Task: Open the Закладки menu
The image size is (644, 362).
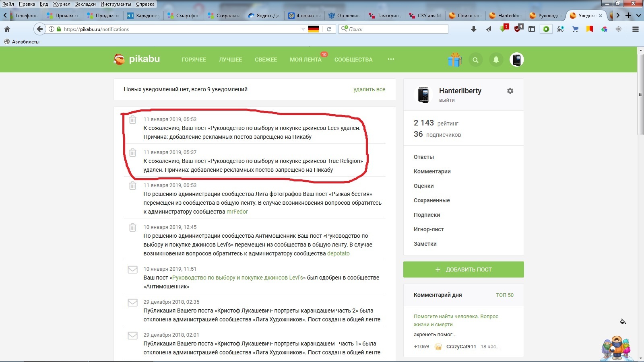Action: pos(85,4)
